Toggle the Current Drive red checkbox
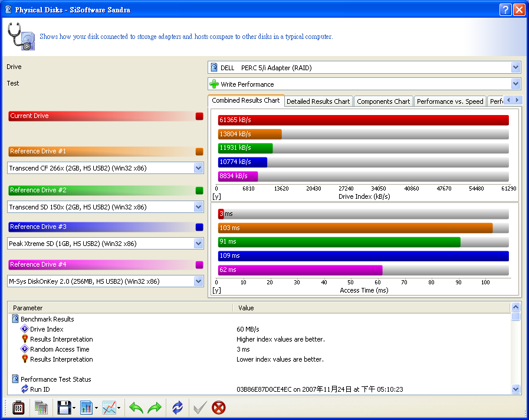The height and width of the screenshot is (420, 529). pos(199,116)
